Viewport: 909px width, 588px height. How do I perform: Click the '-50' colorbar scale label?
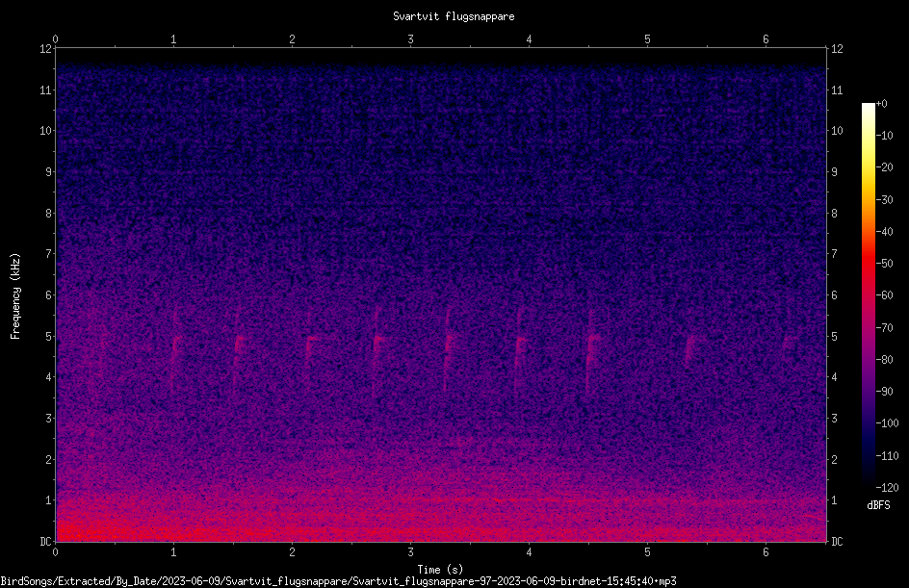(x=885, y=264)
